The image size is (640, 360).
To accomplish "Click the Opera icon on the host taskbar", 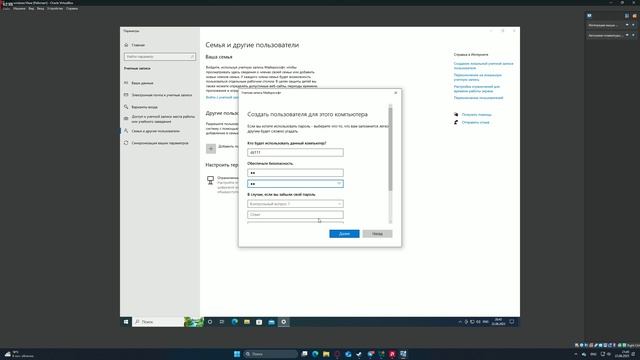I will (337, 354).
